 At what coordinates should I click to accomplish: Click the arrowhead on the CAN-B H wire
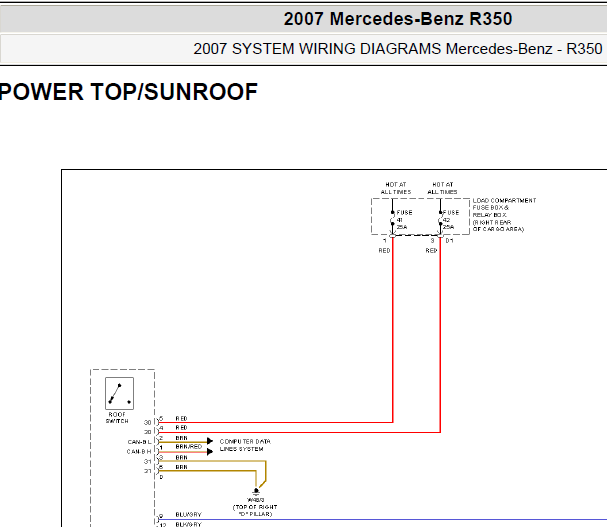pos(210,451)
